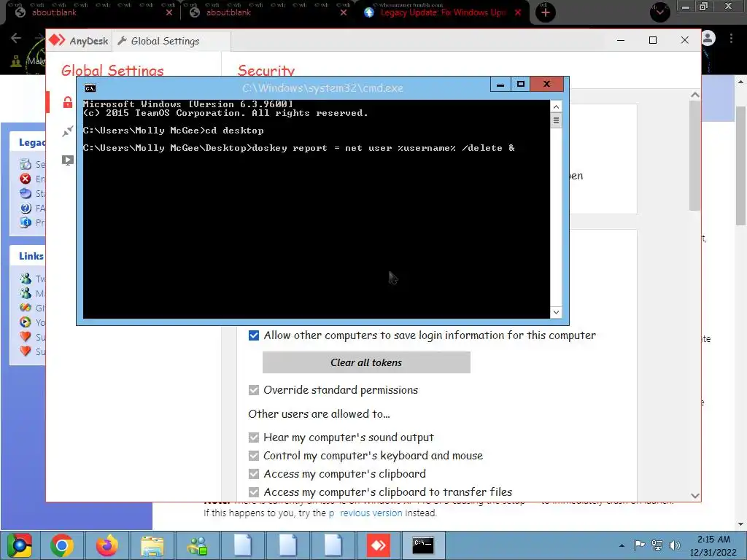Switch to the Legacy Update browser tab
Screen dimensions: 747x560
coord(442,12)
